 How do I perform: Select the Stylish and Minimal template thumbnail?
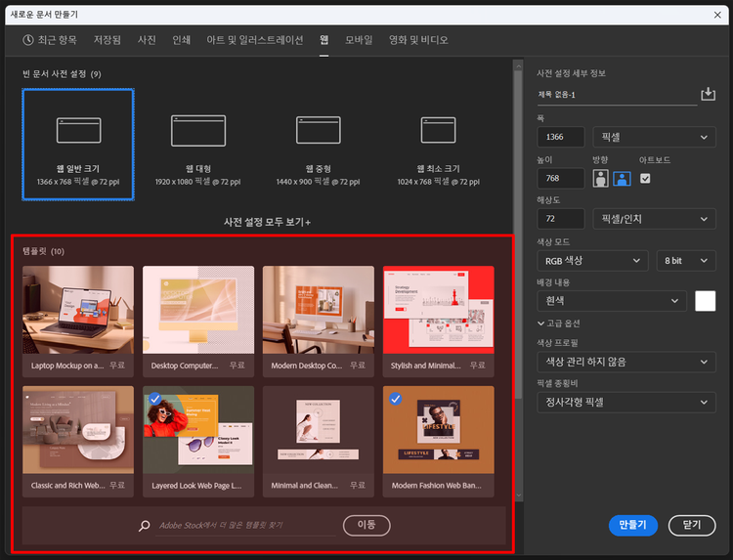[x=439, y=310]
